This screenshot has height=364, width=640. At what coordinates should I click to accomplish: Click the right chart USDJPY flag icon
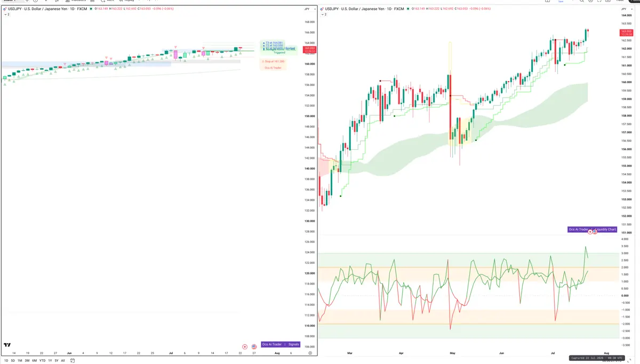pyautogui.click(x=322, y=9)
